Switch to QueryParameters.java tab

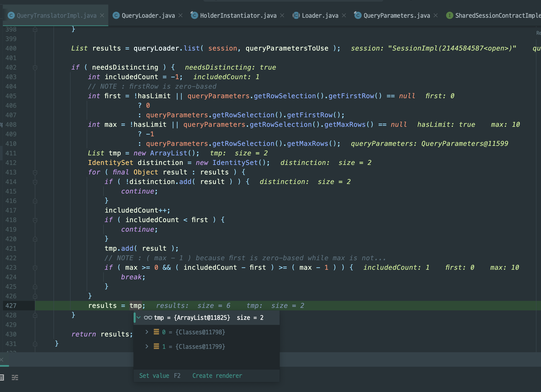click(x=396, y=16)
